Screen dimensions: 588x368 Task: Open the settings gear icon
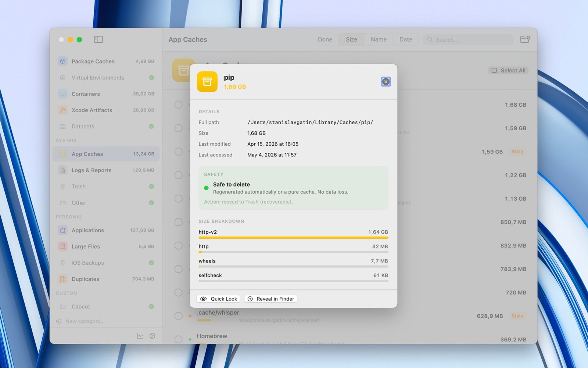point(152,336)
